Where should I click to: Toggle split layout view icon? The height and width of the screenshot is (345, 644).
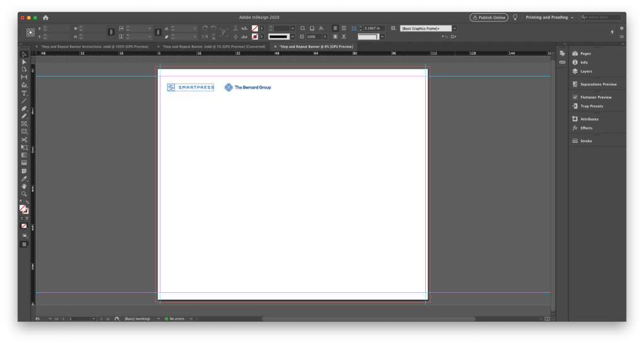547,319
